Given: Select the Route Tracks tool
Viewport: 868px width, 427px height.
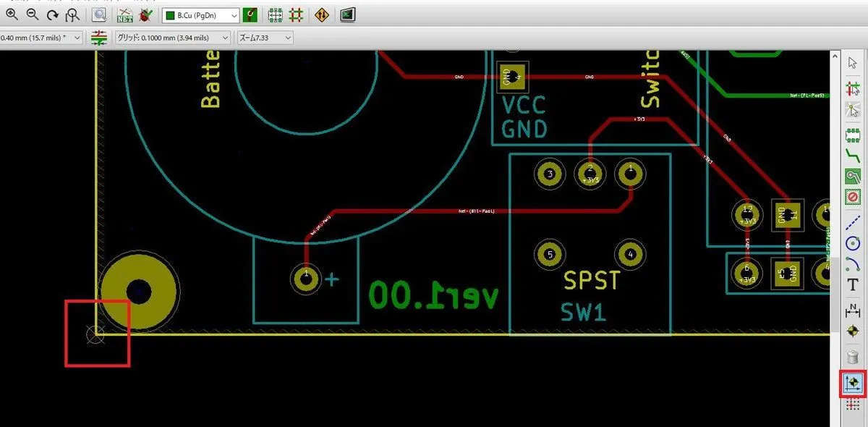Looking at the screenshot, I should tap(853, 156).
